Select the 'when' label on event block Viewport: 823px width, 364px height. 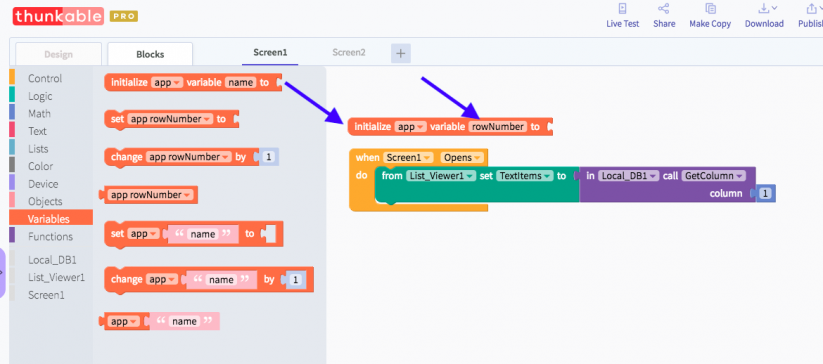click(x=367, y=157)
